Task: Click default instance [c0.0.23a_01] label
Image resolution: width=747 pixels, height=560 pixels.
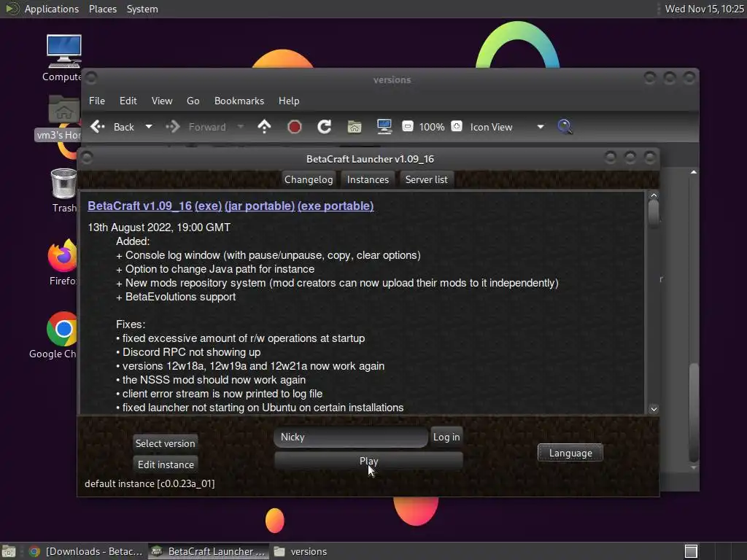Action: coord(150,484)
